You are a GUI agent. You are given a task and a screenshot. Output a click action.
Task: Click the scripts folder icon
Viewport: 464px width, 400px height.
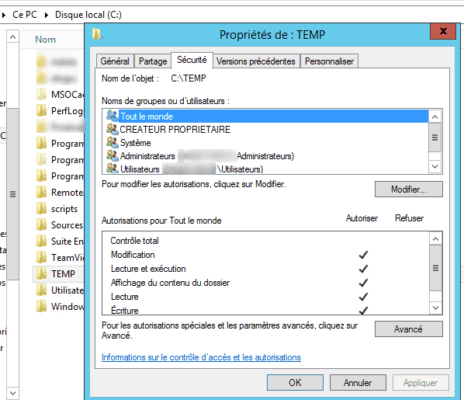click(42, 209)
